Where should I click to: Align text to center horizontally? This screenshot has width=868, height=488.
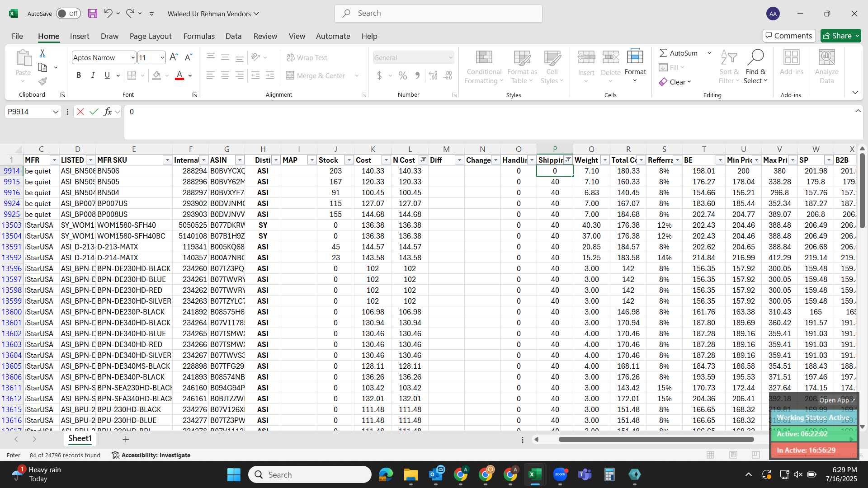coord(225,75)
